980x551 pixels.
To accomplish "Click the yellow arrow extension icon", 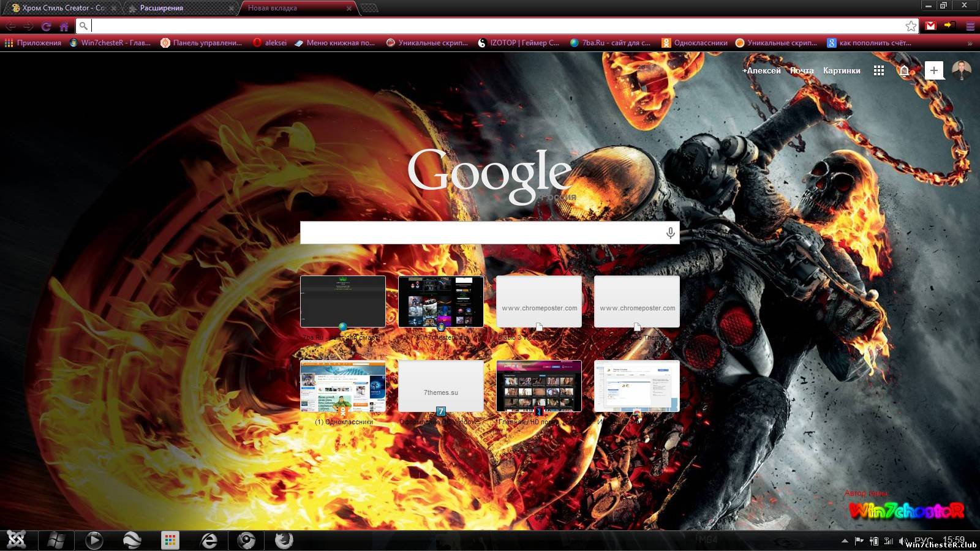I will click(x=950, y=25).
